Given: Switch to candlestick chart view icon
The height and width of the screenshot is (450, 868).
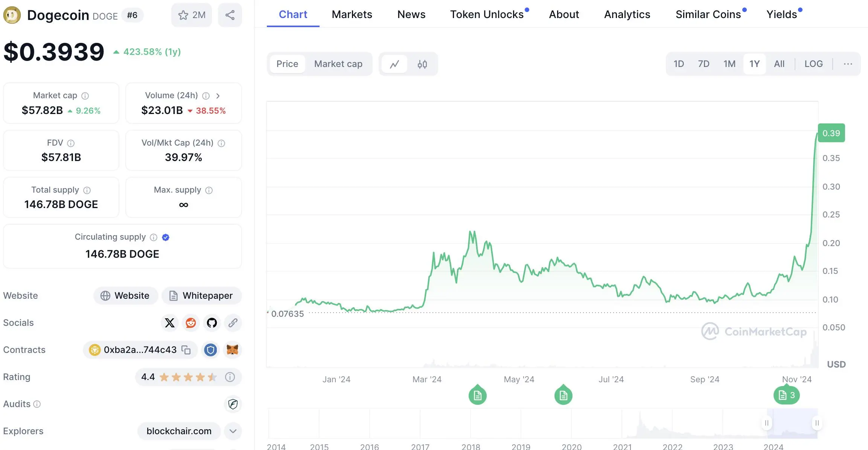Looking at the screenshot, I should click(x=422, y=64).
